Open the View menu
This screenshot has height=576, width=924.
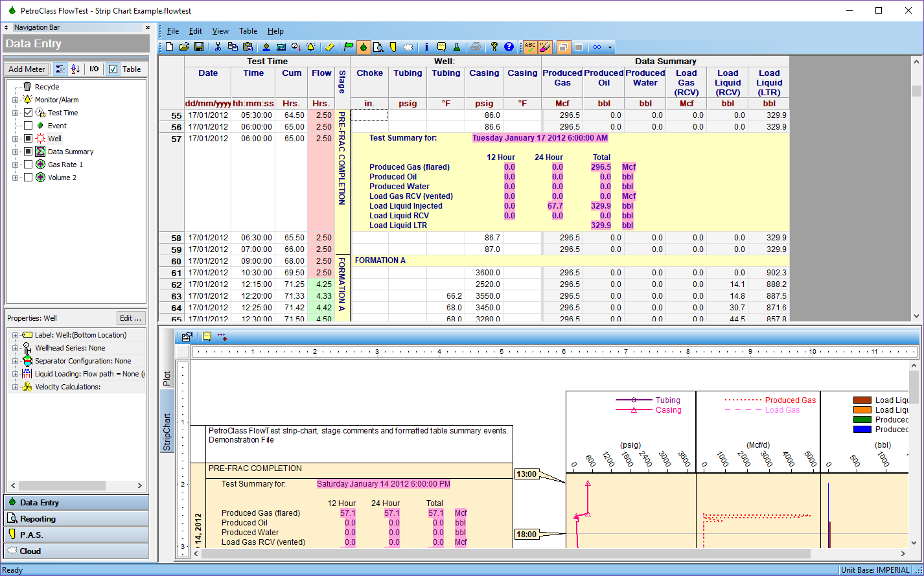tap(220, 31)
